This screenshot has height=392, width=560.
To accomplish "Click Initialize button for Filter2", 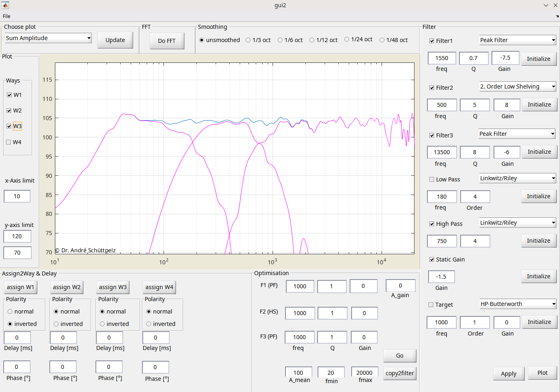I will tap(539, 105).
